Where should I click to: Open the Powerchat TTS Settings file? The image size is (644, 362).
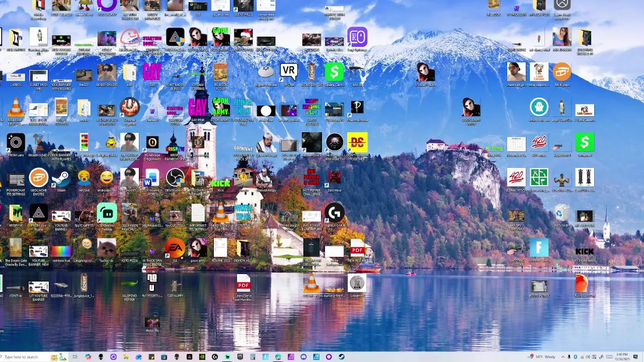click(x=16, y=182)
